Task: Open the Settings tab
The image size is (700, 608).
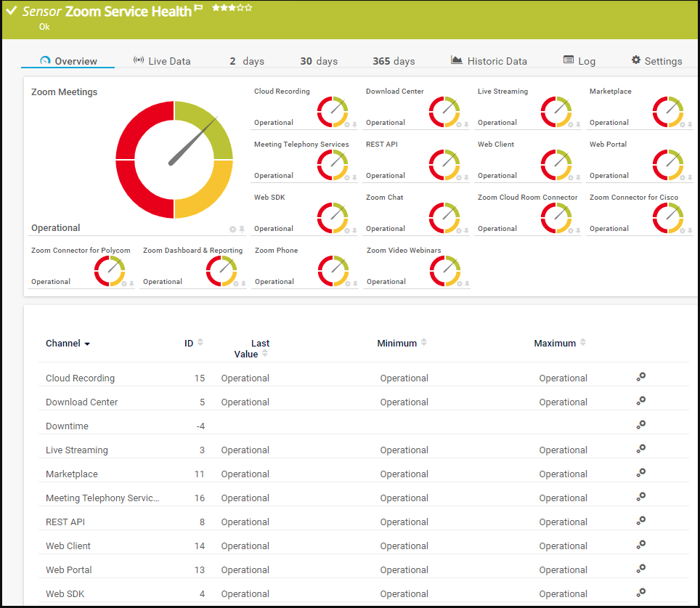Action: pos(656,61)
